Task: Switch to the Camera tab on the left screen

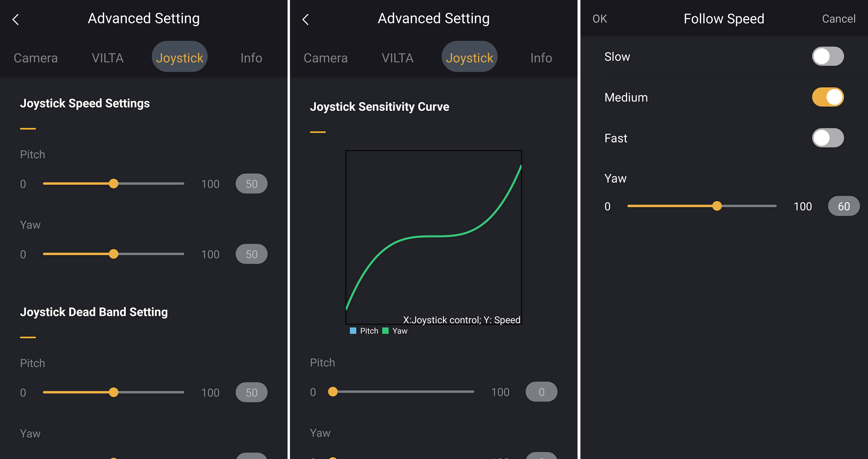Action: 36,58
